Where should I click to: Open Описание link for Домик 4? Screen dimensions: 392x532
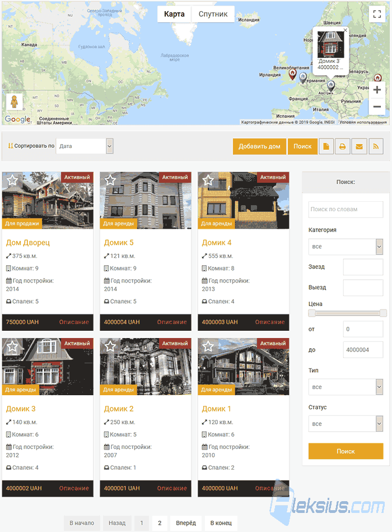[x=270, y=322]
